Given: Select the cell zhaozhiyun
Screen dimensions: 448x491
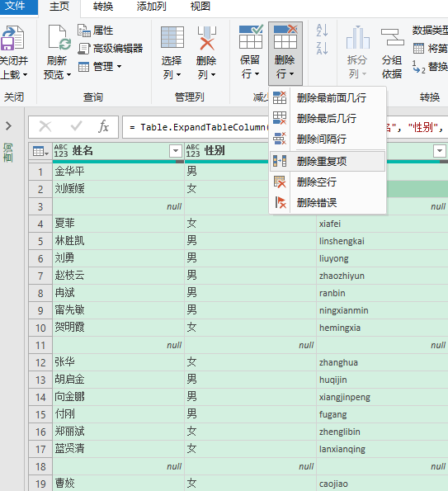Looking at the screenshot, I should pyautogui.click(x=382, y=276).
